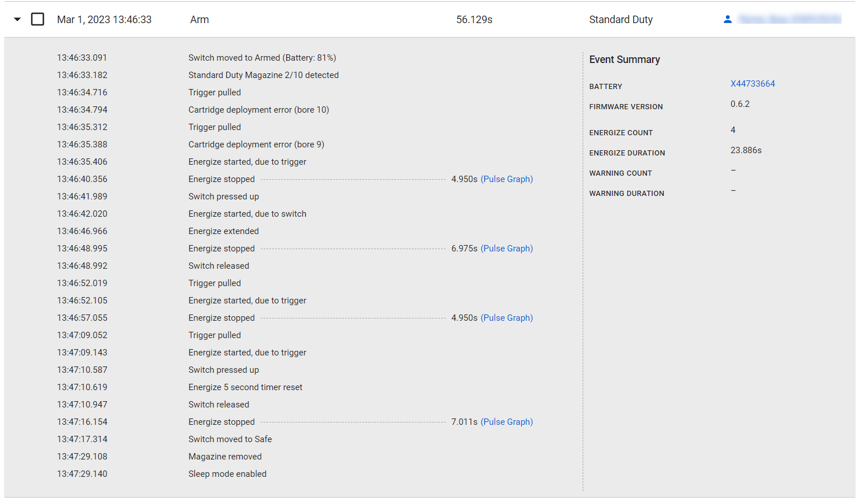Open Pulse Graph for the 6.975s energize
859x504 pixels.
(506, 249)
